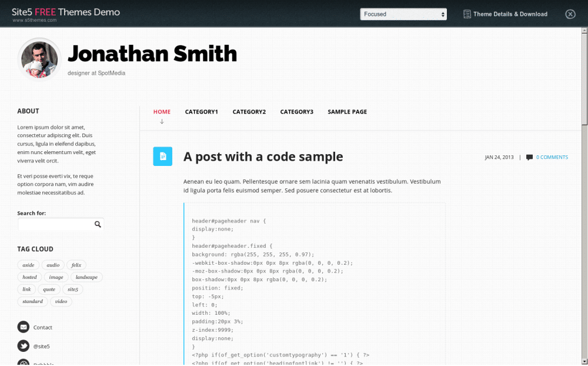The height and width of the screenshot is (366, 588).
Task: Click the comments speech bubble icon
Action: click(x=529, y=157)
